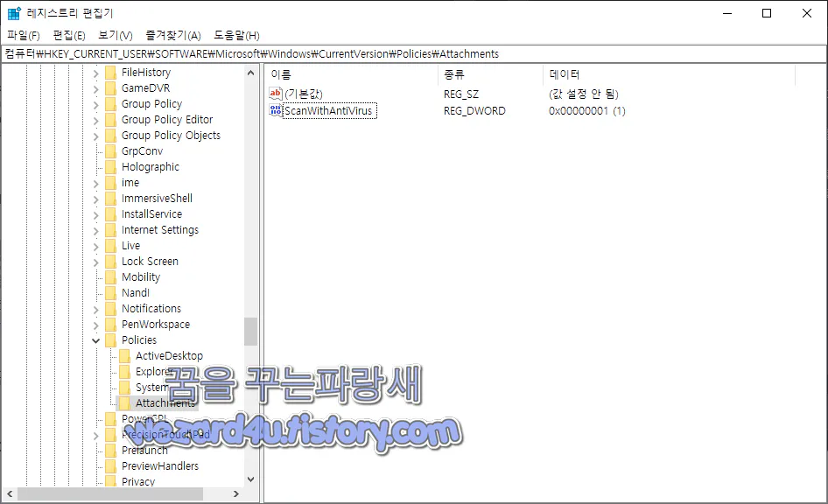This screenshot has height=504, width=828.
Task: Click the GrpConv folder icon
Action: [110, 151]
